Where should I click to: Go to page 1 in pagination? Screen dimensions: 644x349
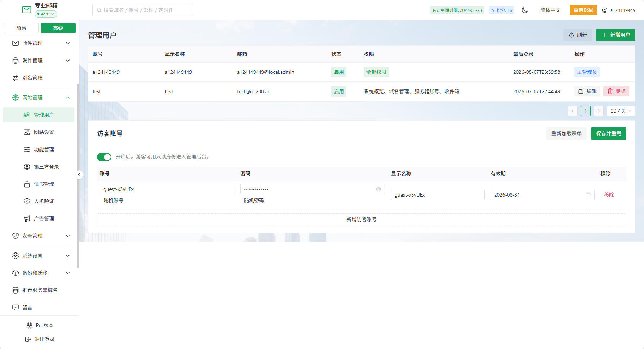(x=586, y=111)
